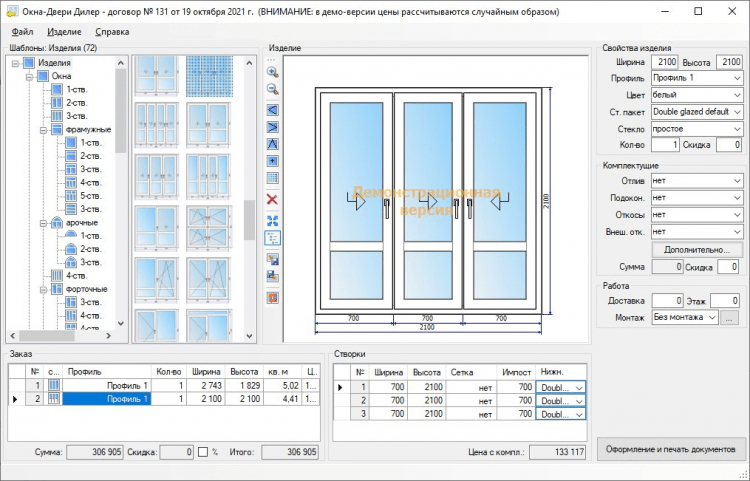Collapse the фрамужные tree node

click(44, 130)
